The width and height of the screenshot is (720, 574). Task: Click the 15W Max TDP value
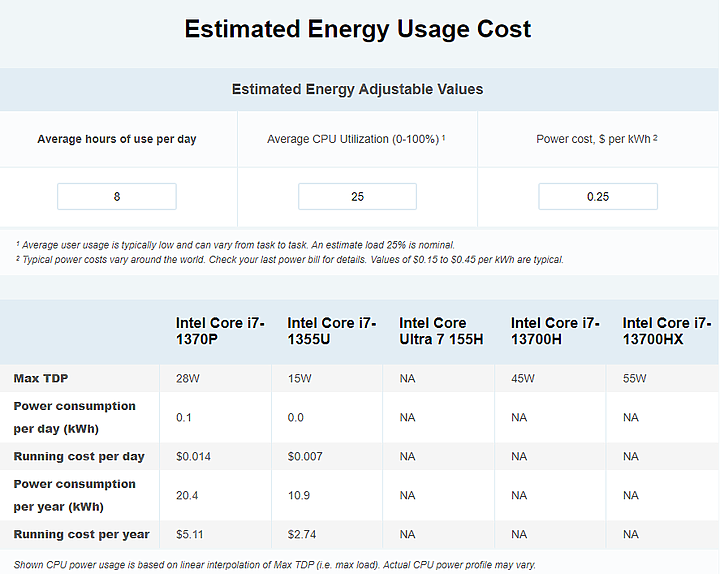[299, 378]
